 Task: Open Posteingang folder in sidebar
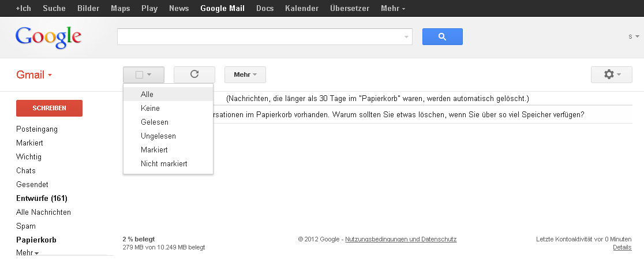(37, 129)
